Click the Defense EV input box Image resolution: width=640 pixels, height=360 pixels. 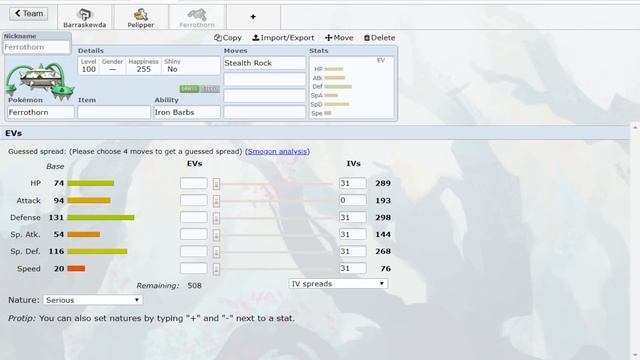(194, 218)
